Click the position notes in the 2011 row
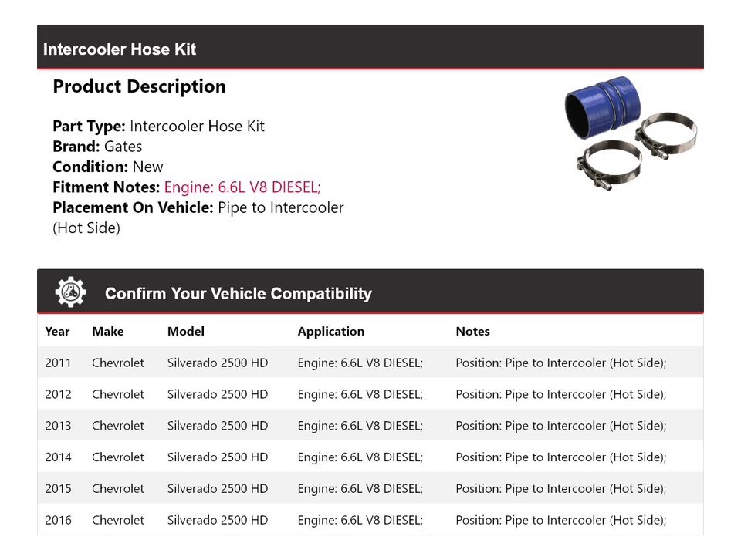The image size is (741, 560). (560, 363)
